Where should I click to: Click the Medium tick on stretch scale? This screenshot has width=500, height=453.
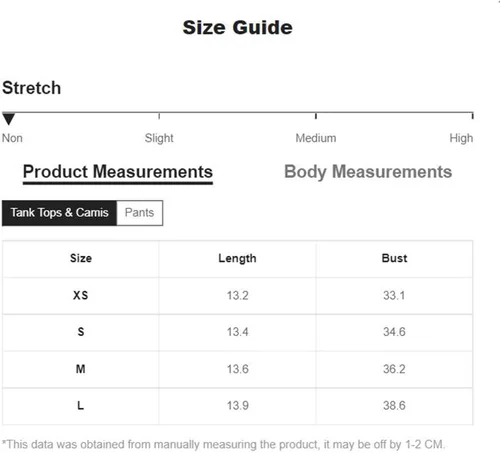(316, 116)
